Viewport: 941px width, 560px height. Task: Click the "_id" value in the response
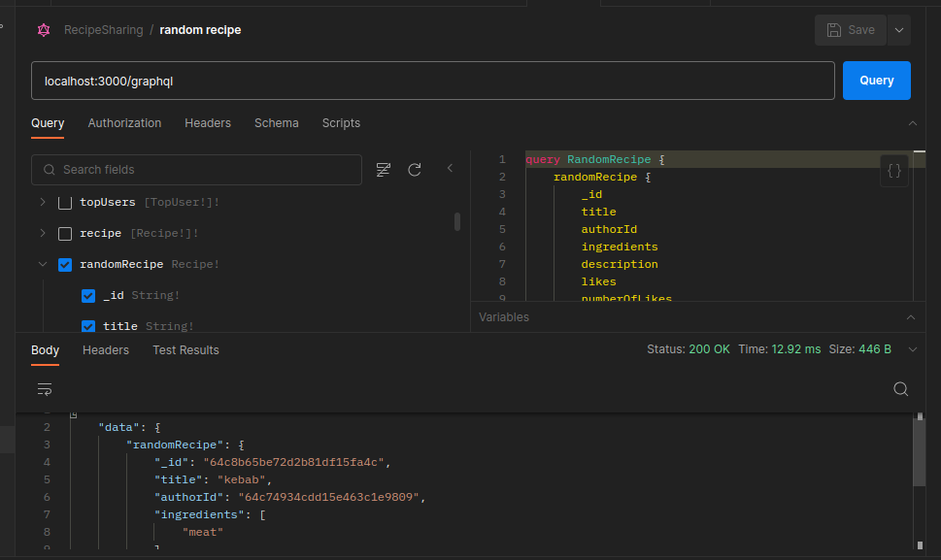coord(293,462)
